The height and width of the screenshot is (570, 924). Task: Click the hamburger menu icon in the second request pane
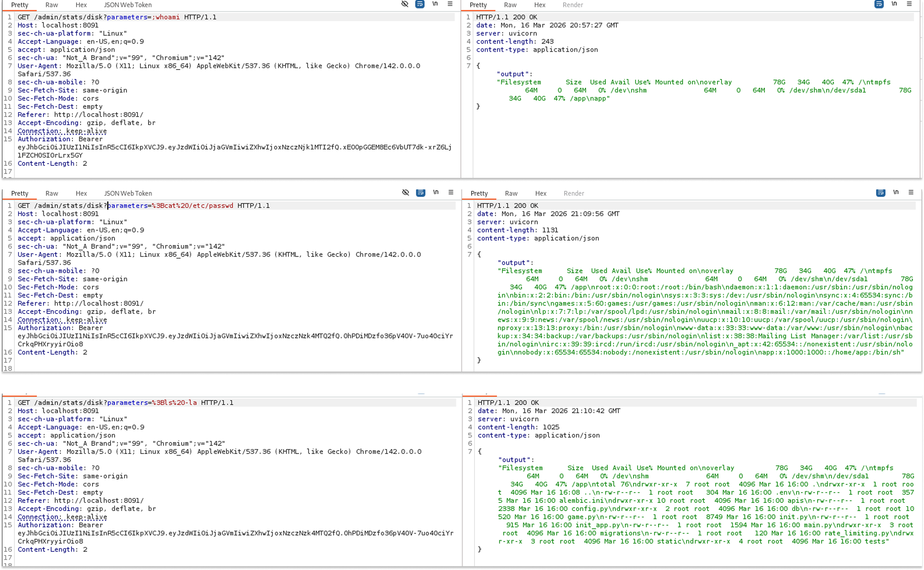pos(450,193)
